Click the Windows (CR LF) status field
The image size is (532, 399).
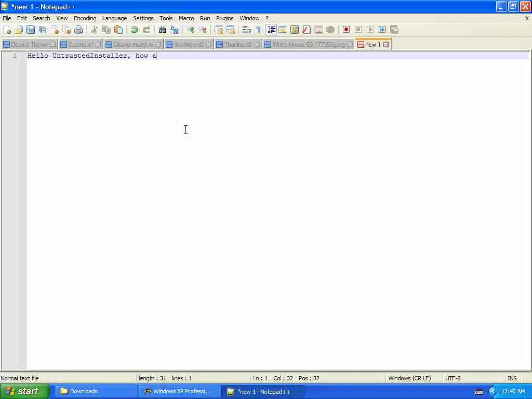tap(409, 378)
